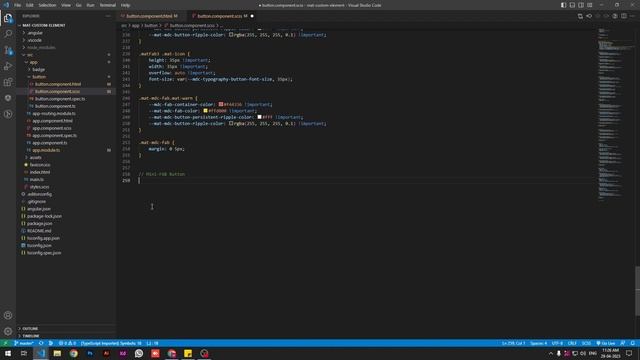Open the Terminal menu
640x360 pixels.
click(x=108, y=5)
